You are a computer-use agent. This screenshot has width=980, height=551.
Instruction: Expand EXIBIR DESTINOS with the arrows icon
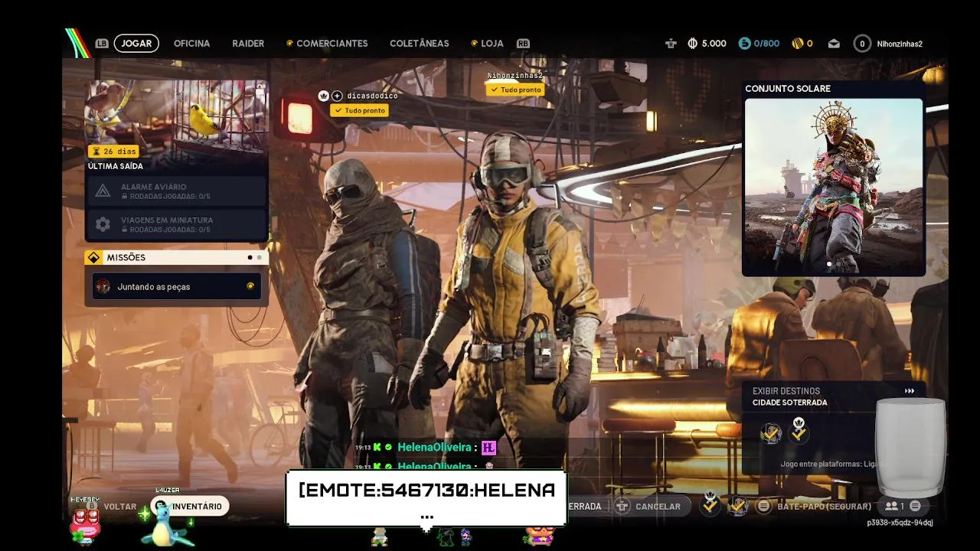pyautogui.click(x=910, y=391)
